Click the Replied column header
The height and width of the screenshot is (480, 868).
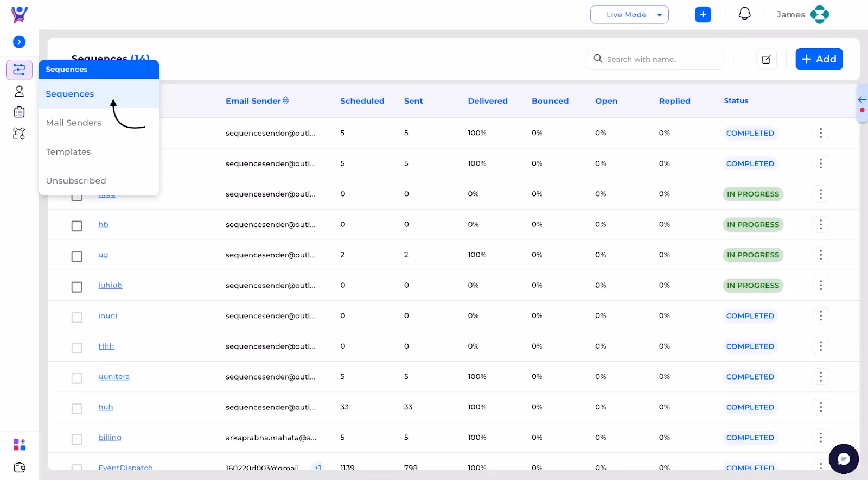coord(674,101)
